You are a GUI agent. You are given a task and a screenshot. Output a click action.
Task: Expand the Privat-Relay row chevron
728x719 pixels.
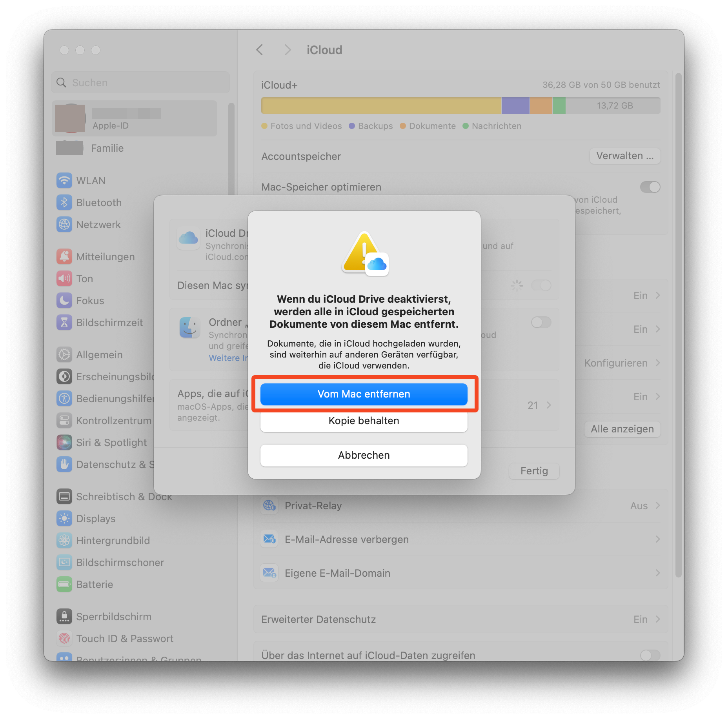click(658, 506)
